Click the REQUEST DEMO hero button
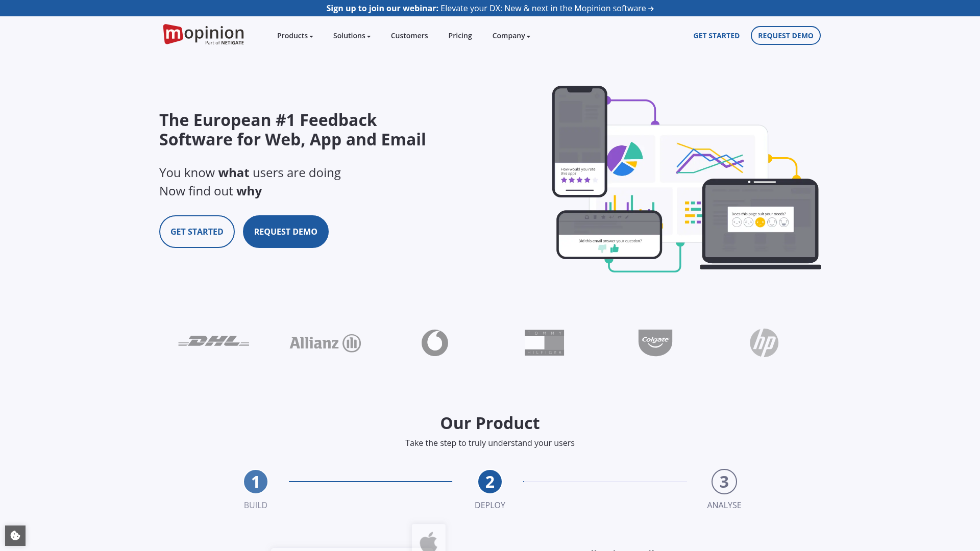 pos(285,231)
